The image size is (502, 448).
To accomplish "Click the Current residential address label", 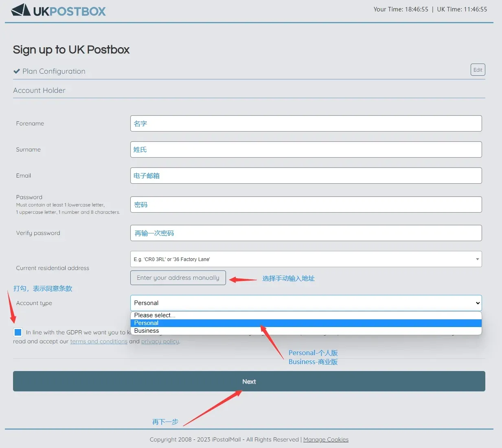I will pyautogui.click(x=53, y=268).
